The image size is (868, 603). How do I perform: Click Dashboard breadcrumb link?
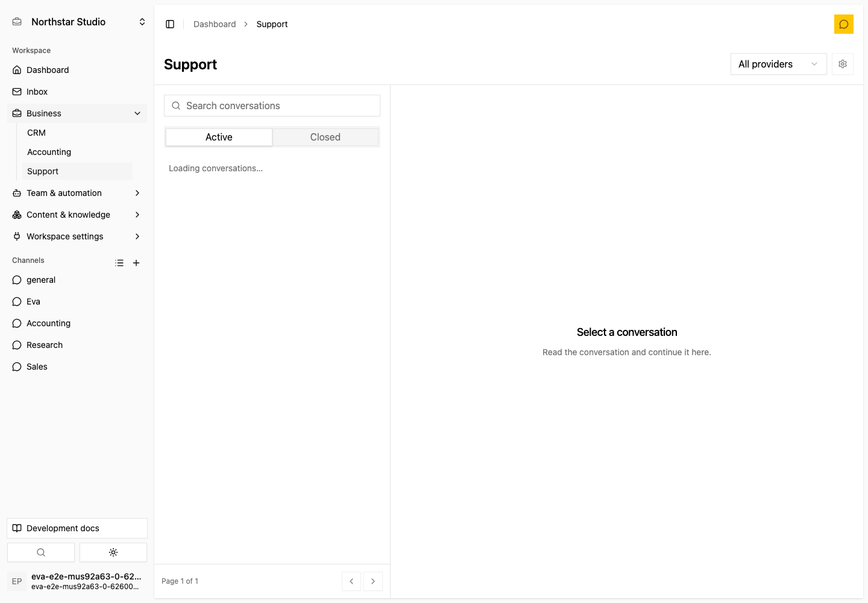coord(215,24)
